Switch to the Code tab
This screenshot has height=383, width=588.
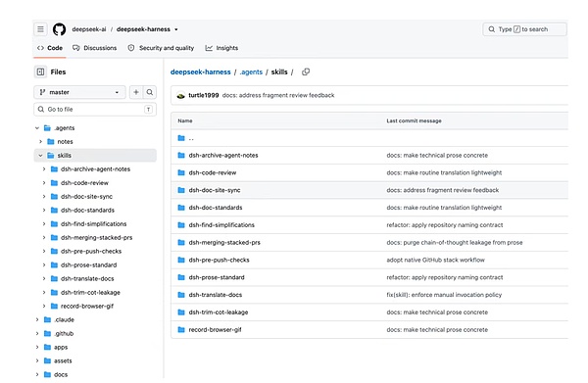tap(50, 48)
